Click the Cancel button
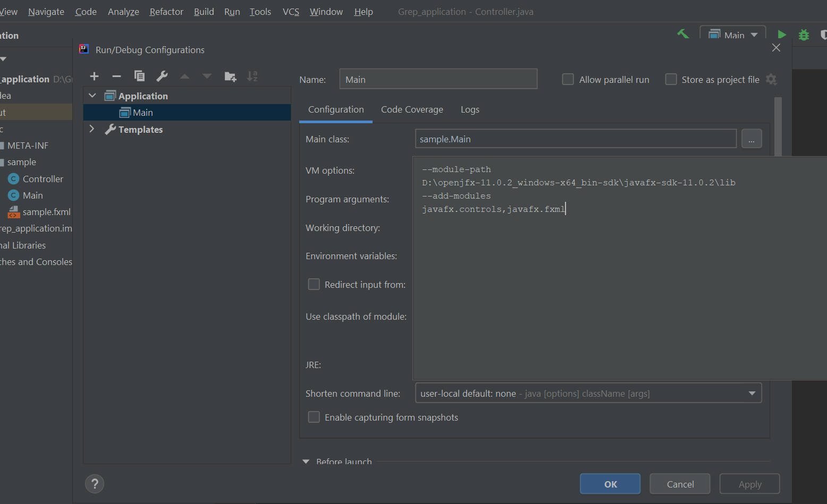 [x=680, y=484]
